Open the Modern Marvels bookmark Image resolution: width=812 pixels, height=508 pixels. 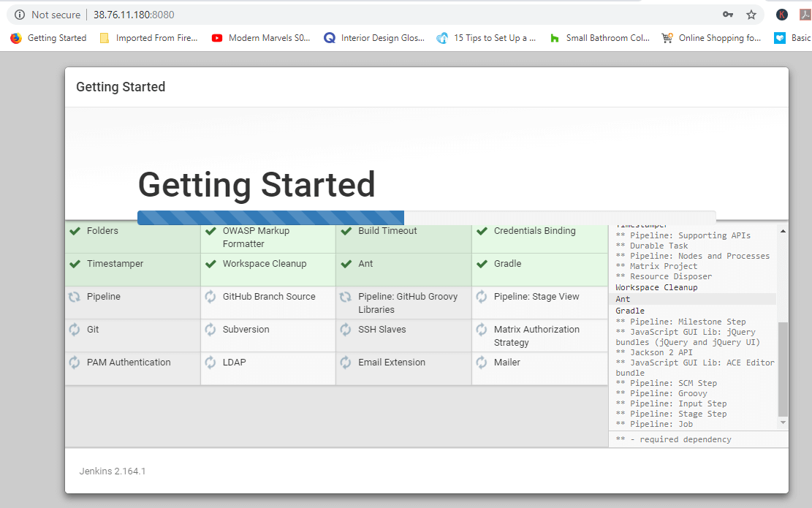pyautogui.click(x=261, y=38)
